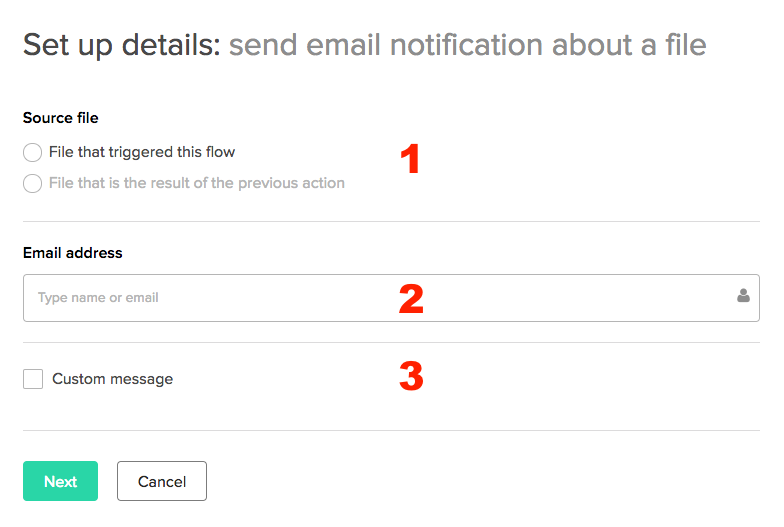Click the red number 1 annotation
The image size is (784, 527).
click(x=409, y=160)
